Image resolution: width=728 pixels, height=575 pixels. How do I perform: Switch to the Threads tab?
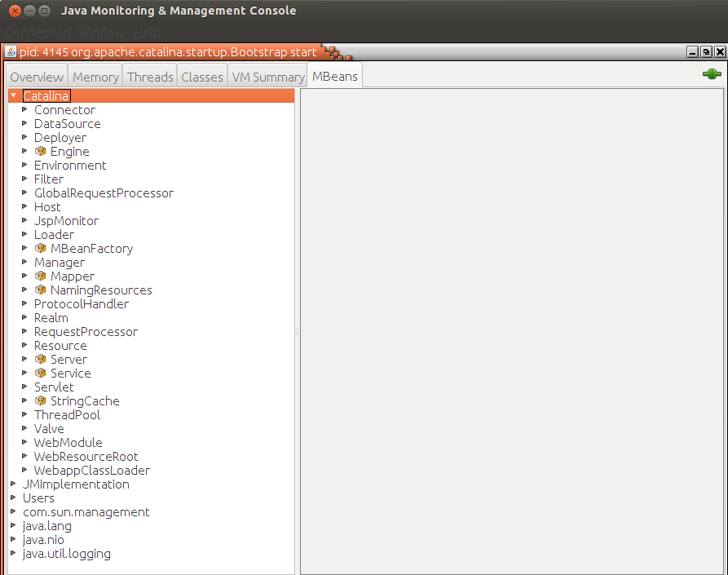(x=150, y=77)
